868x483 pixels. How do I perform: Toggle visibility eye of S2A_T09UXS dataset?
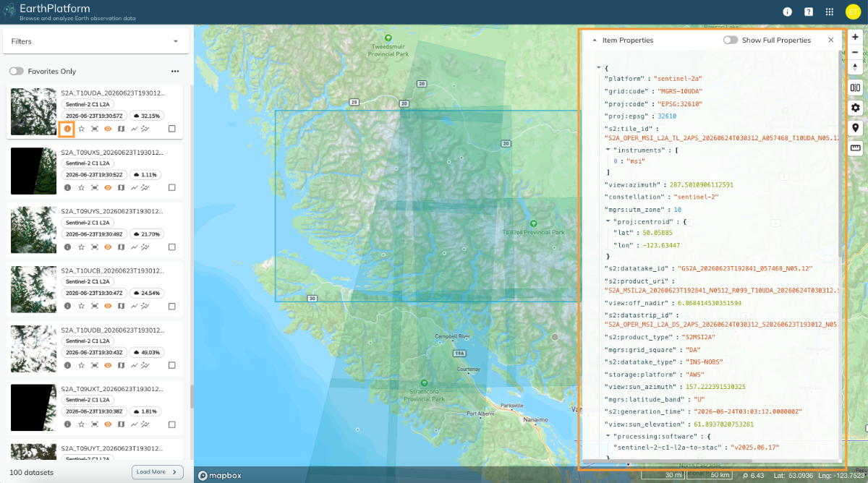click(x=108, y=187)
